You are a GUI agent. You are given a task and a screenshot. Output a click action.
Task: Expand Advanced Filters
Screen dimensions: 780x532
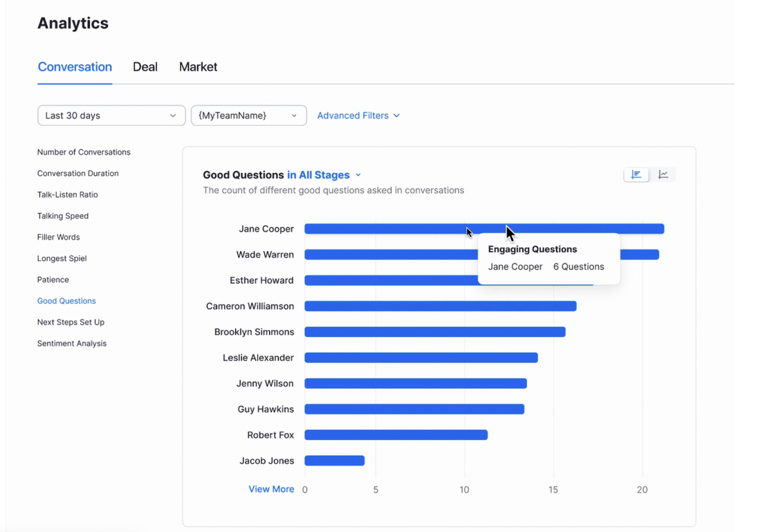[358, 116]
